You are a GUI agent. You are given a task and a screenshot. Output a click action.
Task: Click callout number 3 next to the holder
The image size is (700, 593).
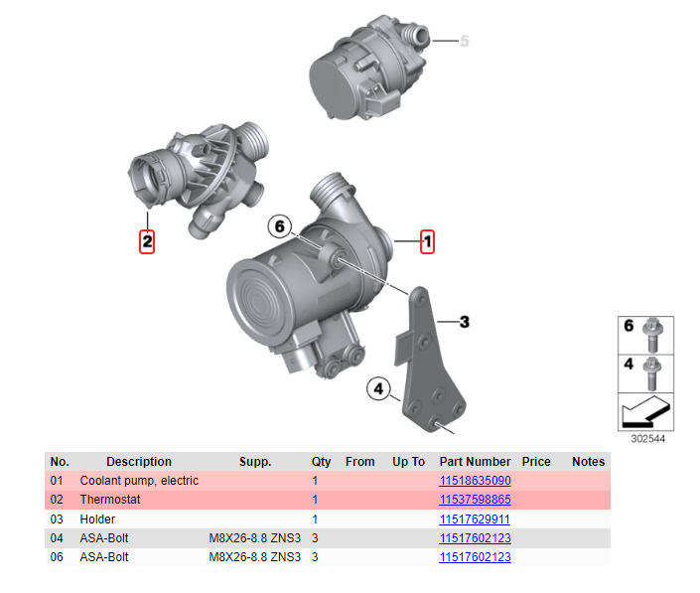pyautogui.click(x=464, y=322)
